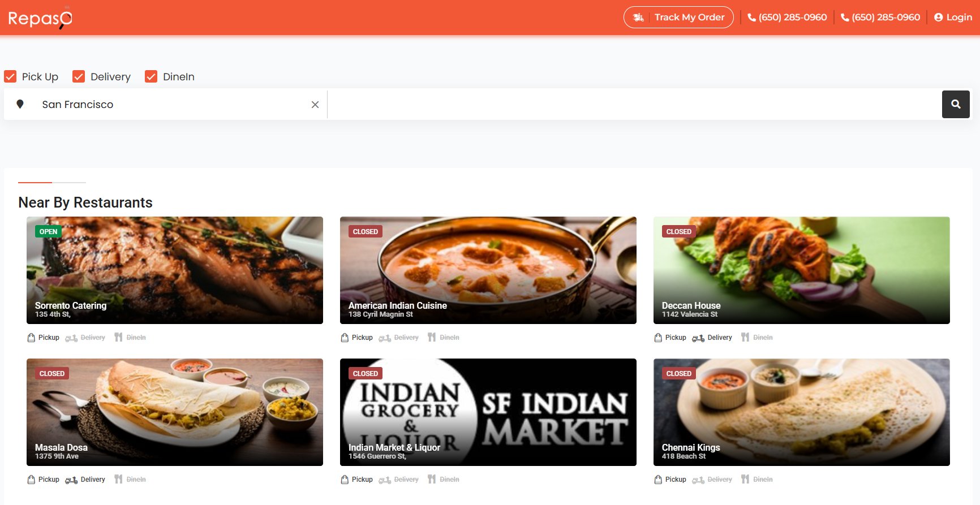Uncheck the Pick Up checkbox
Screen dimensions: 980x505
pos(10,76)
